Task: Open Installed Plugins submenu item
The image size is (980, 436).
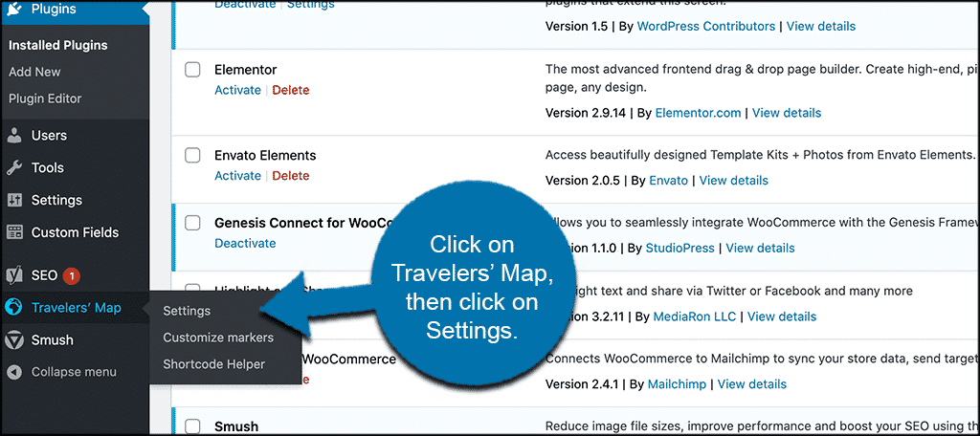Action: (x=58, y=46)
